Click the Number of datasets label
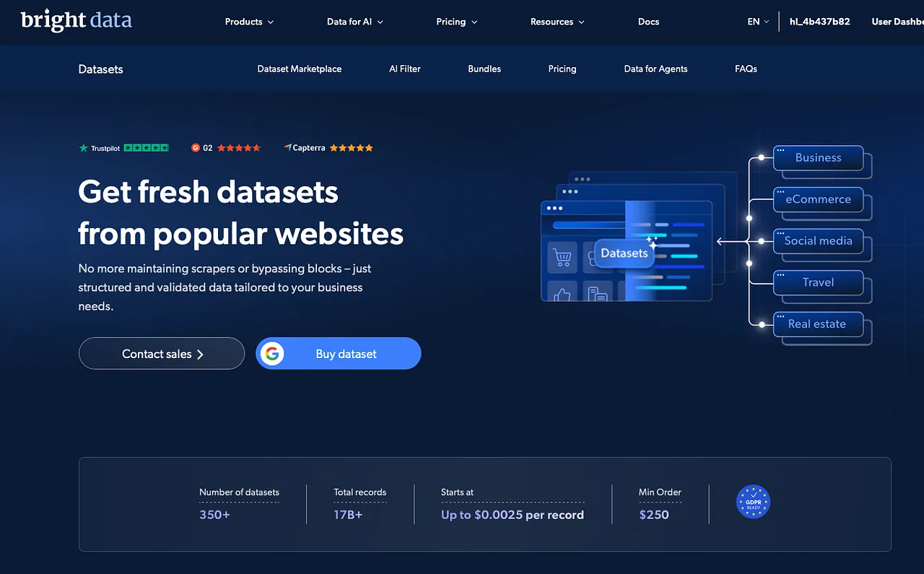Image resolution: width=924 pixels, height=574 pixels. (x=239, y=492)
